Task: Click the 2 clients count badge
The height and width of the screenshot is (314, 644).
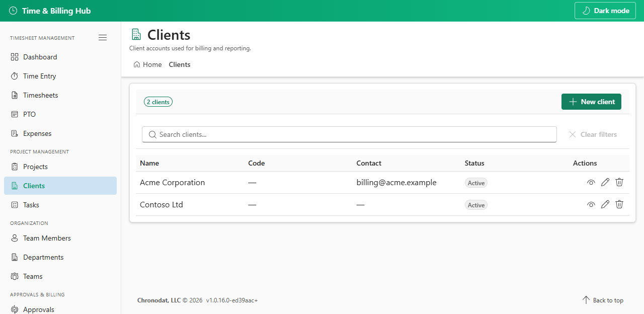Action: pyautogui.click(x=158, y=102)
